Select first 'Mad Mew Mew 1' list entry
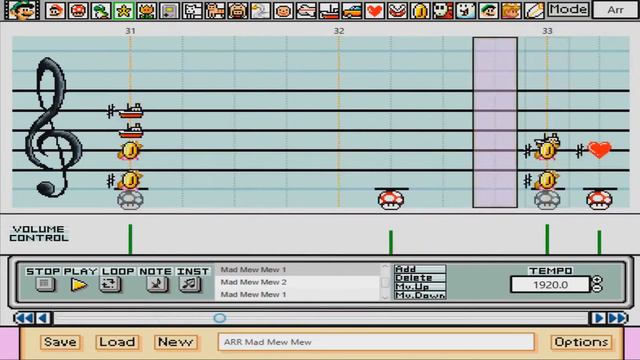 [x=298, y=269]
